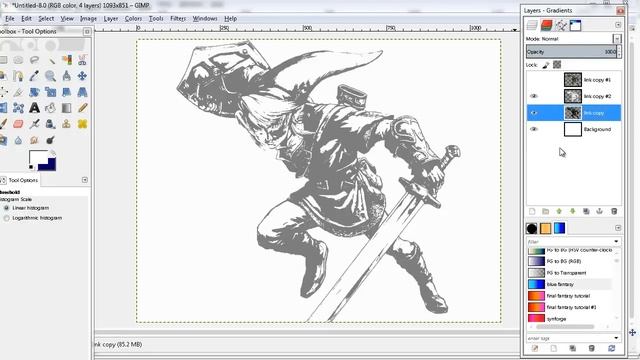Viewport: 640px width, 360px height.
Task: Select the Crop tool
Action: 18,92
